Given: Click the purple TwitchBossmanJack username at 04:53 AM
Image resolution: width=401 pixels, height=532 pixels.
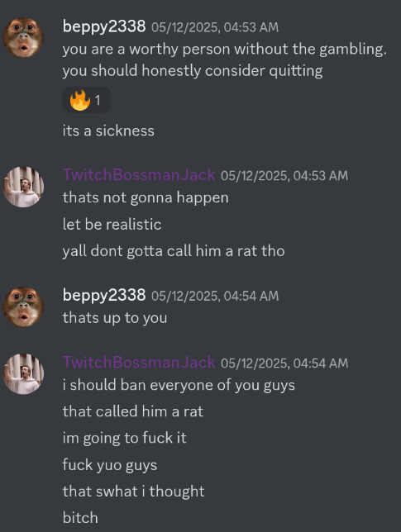Looking at the screenshot, I should pos(139,175).
